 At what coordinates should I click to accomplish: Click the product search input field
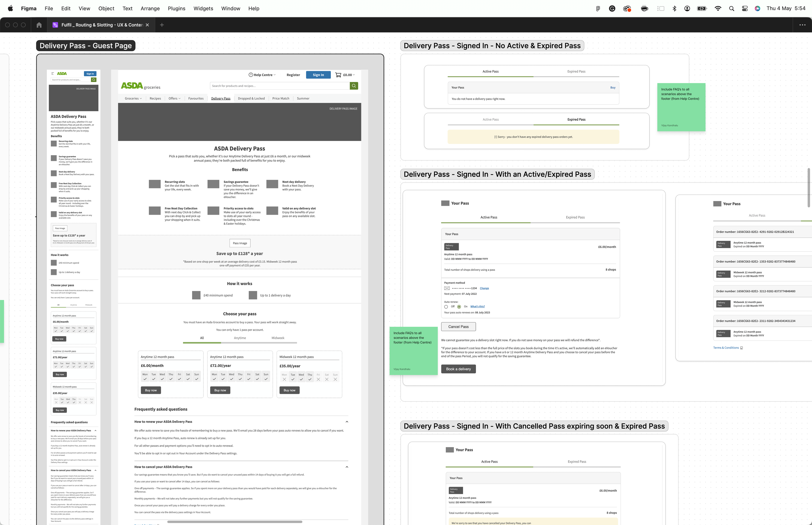click(279, 86)
